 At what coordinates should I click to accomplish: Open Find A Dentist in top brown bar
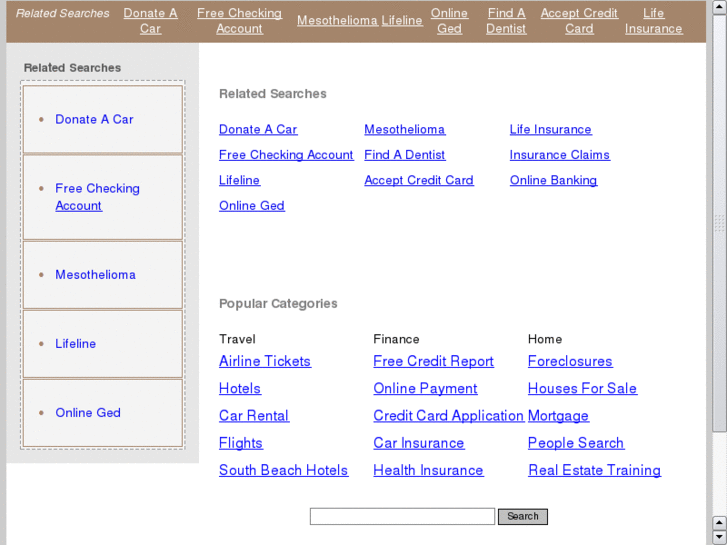coord(506,21)
